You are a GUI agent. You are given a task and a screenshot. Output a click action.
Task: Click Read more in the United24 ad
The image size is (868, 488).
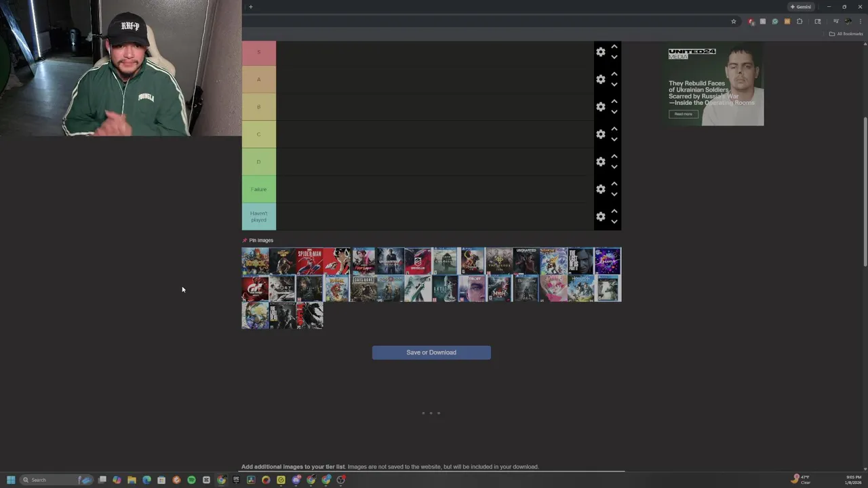point(684,114)
